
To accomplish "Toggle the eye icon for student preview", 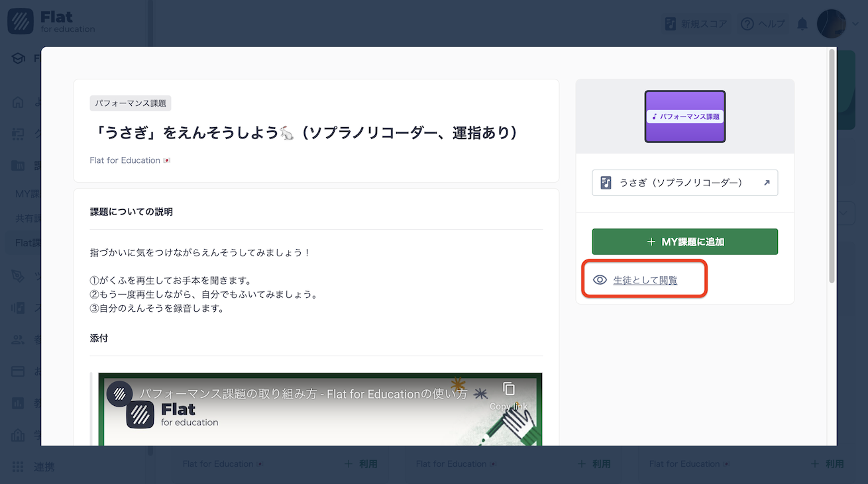I will 599,279.
